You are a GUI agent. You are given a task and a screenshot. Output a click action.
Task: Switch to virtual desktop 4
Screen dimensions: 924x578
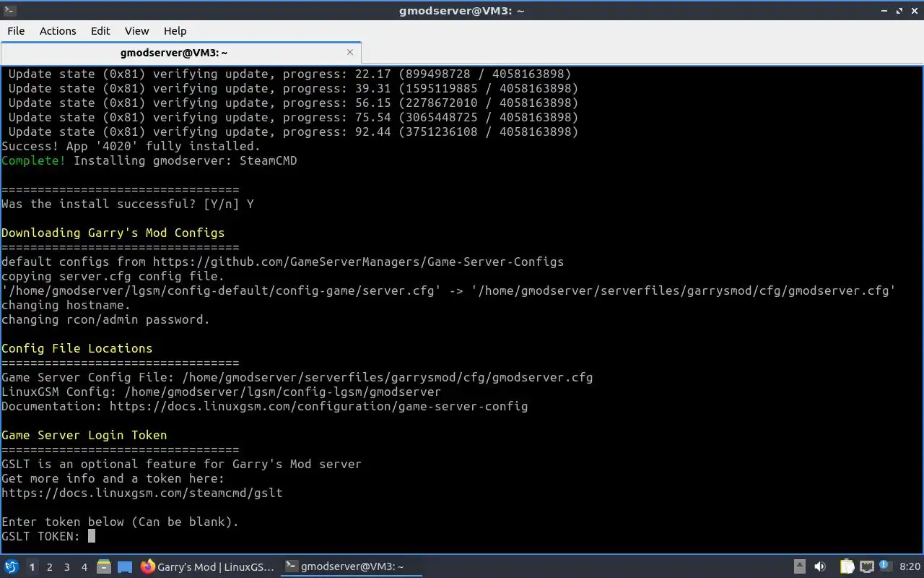84,567
